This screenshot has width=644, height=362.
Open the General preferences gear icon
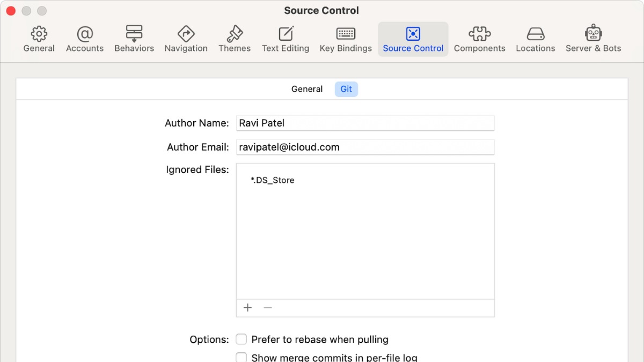(39, 34)
